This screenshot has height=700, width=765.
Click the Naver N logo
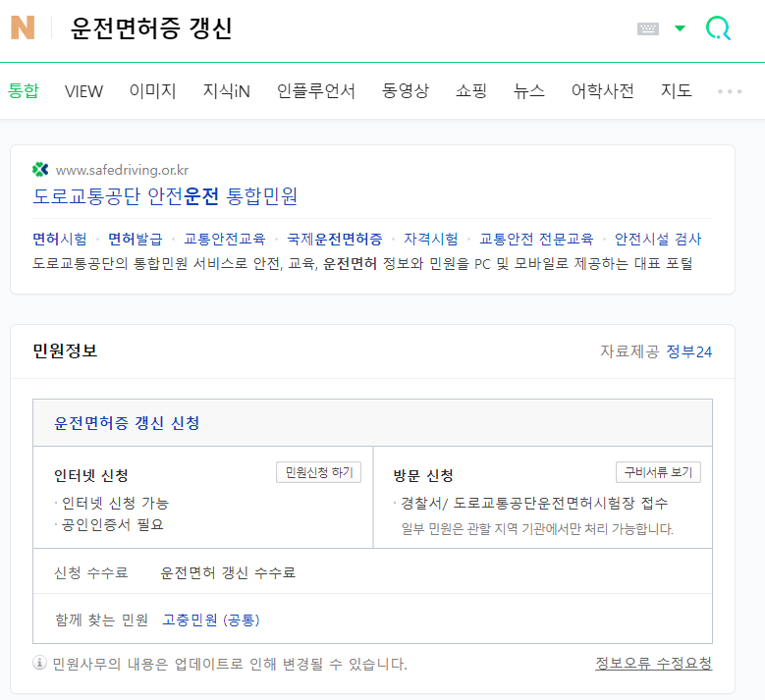point(23,27)
